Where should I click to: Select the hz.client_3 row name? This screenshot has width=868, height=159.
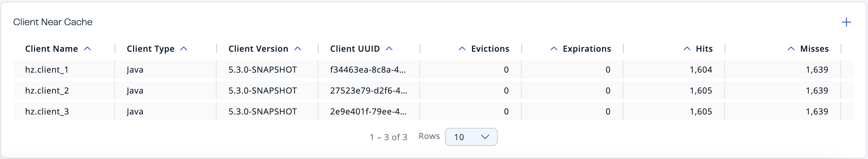[47, 111]
